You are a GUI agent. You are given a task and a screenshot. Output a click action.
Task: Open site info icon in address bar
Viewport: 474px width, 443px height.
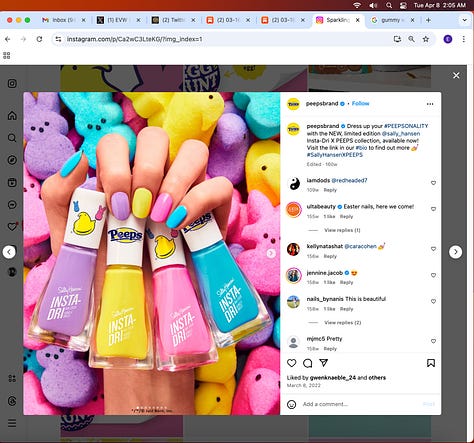coord(58,39)
